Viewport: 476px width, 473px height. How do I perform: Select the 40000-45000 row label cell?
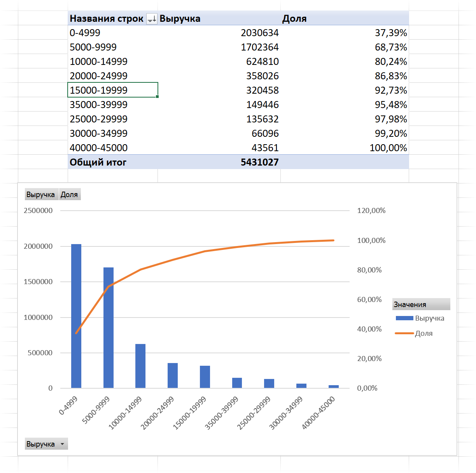click(113, 148)
